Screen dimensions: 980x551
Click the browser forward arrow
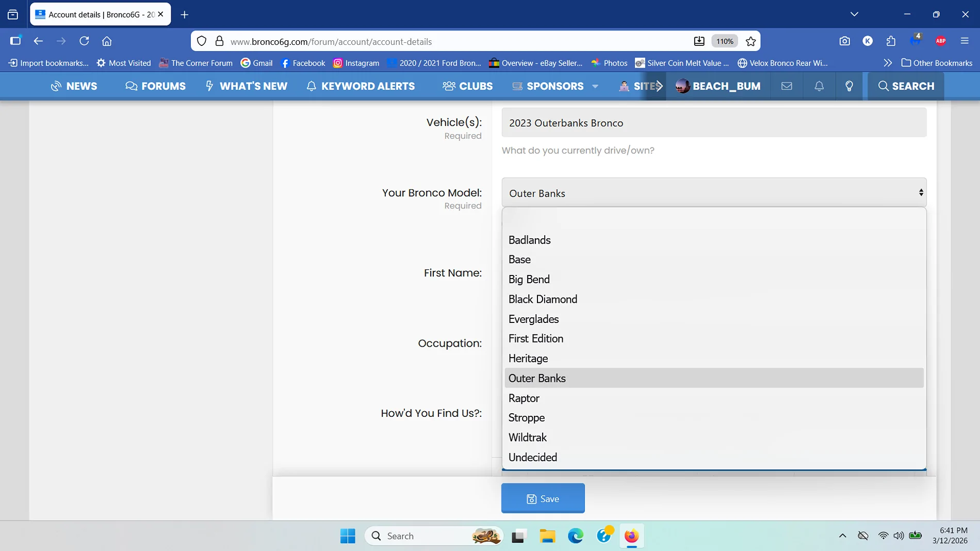tap(61, 41)
